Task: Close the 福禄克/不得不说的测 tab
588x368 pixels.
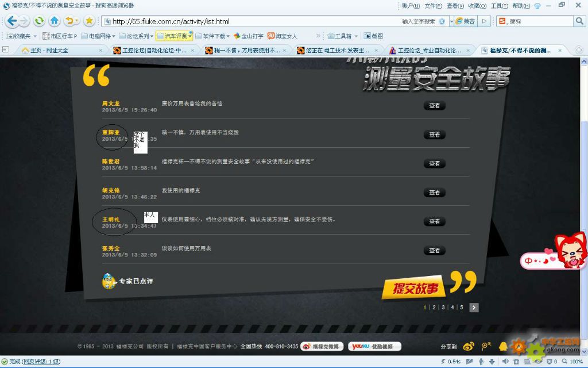Action: tap(560, 51)
